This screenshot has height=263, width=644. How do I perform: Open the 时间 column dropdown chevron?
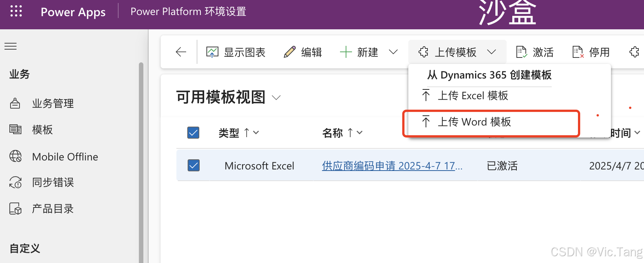[637, 133]
